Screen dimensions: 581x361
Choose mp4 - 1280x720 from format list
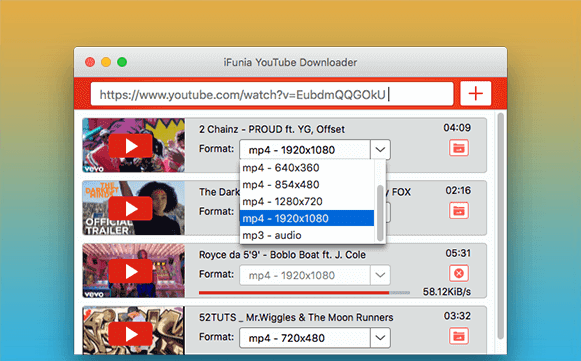(x=307, y=202)
